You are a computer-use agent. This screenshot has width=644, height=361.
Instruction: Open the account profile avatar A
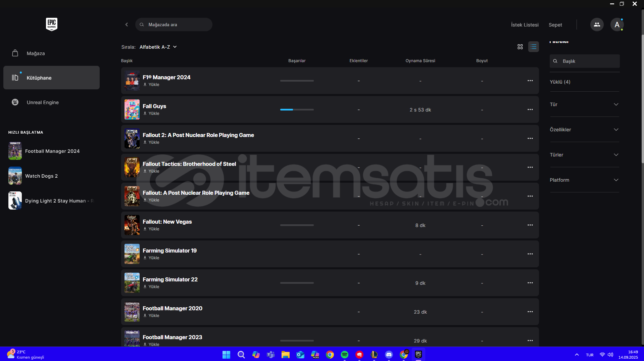(617, 25)
